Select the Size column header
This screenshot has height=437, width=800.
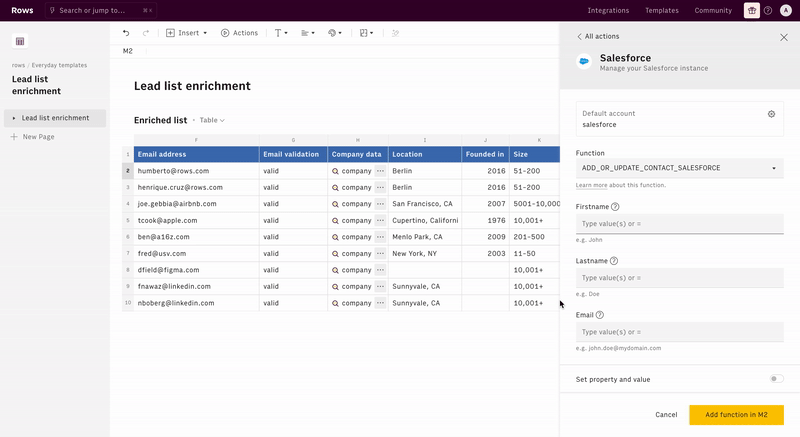pos(535,154)
